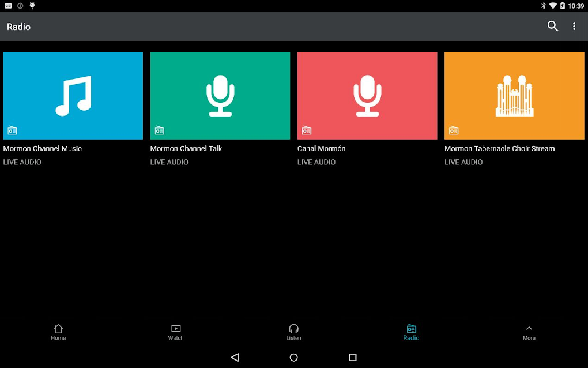The image size is (588, 368).
Task: Click the 'Radio' screen title
Action: click(x=19, y=27)
